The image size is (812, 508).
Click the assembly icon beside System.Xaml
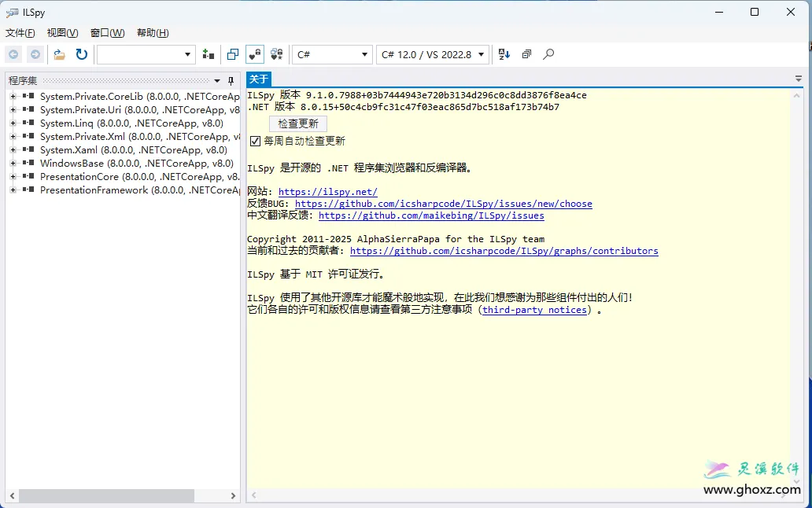tap(28, 149)
